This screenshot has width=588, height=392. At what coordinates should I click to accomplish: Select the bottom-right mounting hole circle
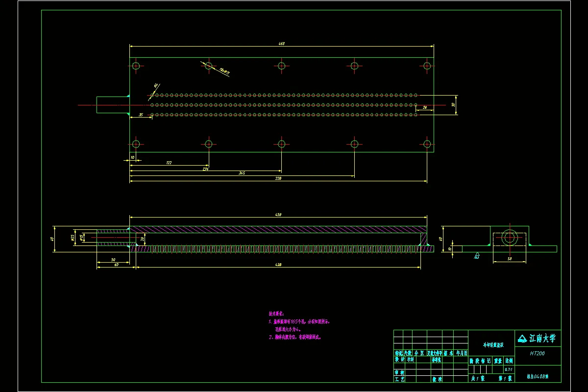pos(427,144)
